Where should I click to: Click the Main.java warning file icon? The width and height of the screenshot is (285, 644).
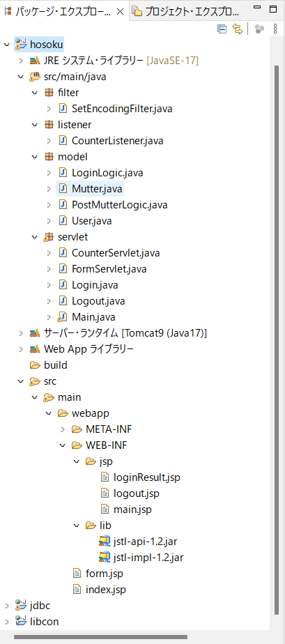click(x=63, y=316)
